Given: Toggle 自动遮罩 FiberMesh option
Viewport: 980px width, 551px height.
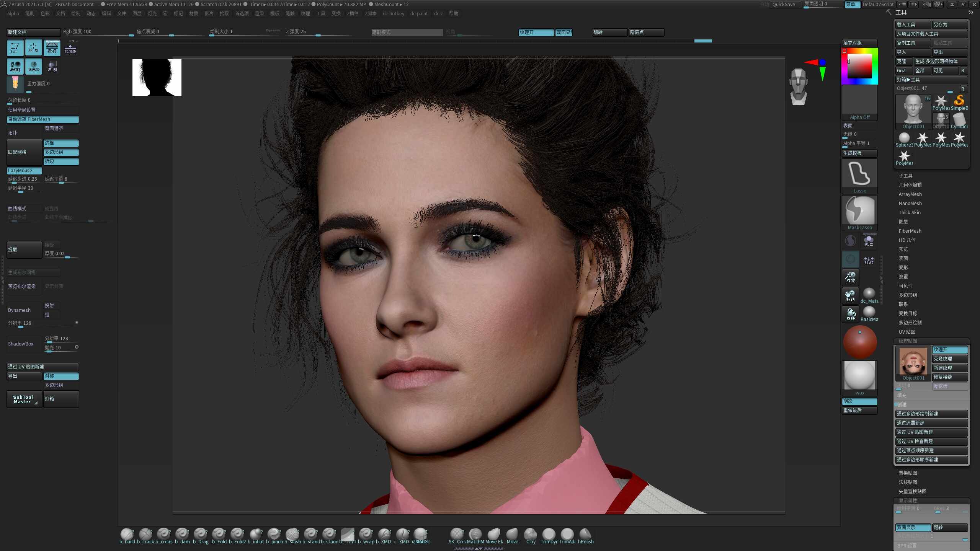Looking at the screenshot, I should (43, 119).
